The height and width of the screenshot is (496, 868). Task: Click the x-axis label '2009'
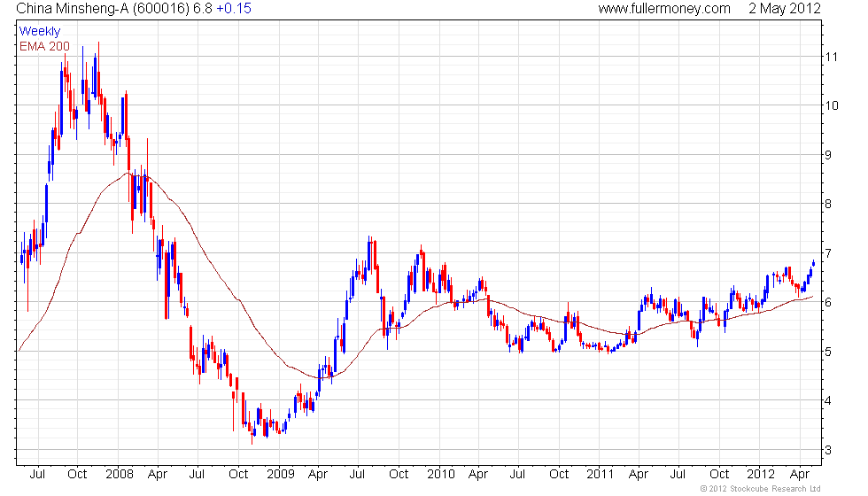coord(281,474)
